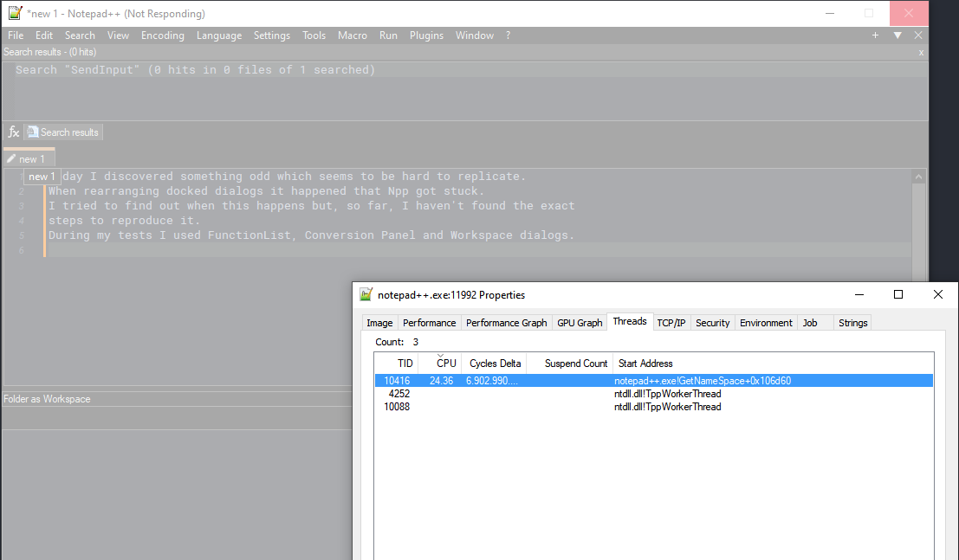Screen dimensions: 959x560
Task: Open the Window menu
Action: tap(475, 35)
